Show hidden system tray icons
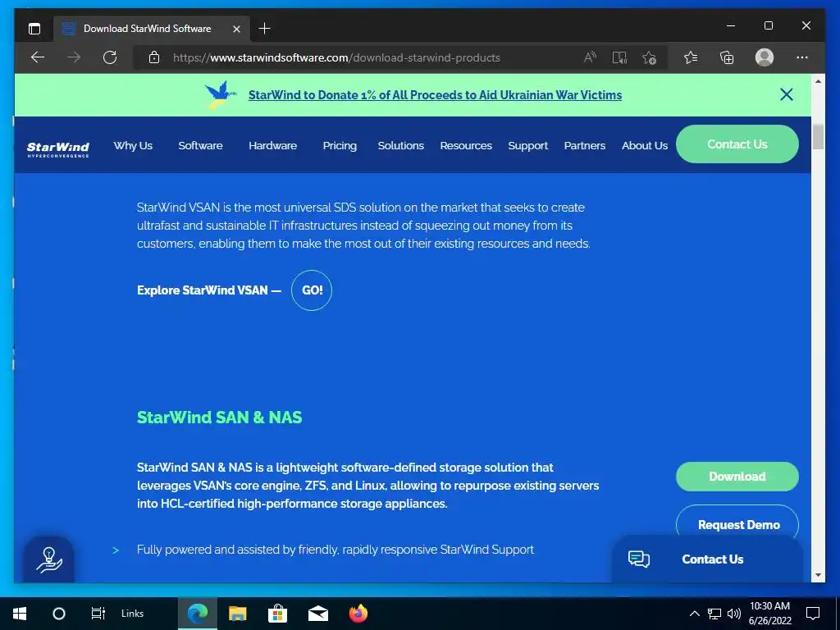 click(x=694, y=614)
